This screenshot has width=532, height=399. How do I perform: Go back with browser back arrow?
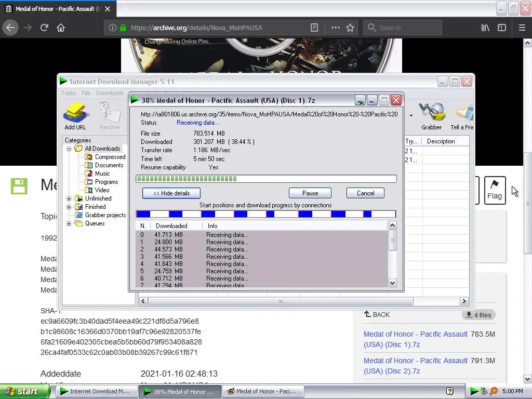coord(10,28)
